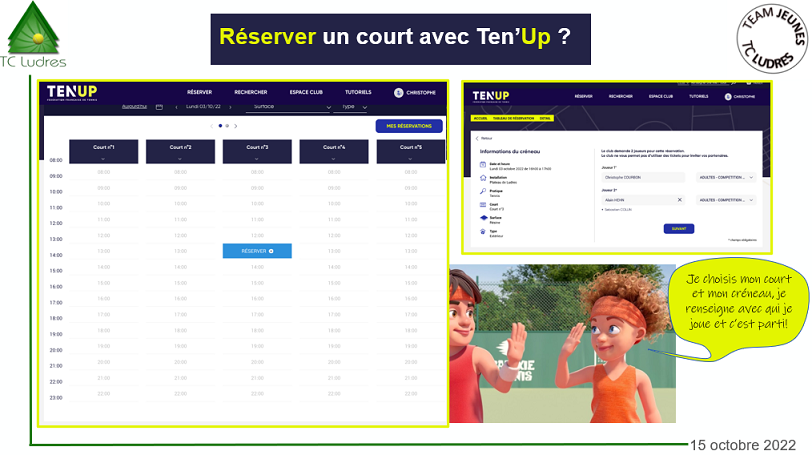Click the Christophe profile avatar in left screenshot
The width and height of the screenshot is (812, 455).
tap(399, 92)
